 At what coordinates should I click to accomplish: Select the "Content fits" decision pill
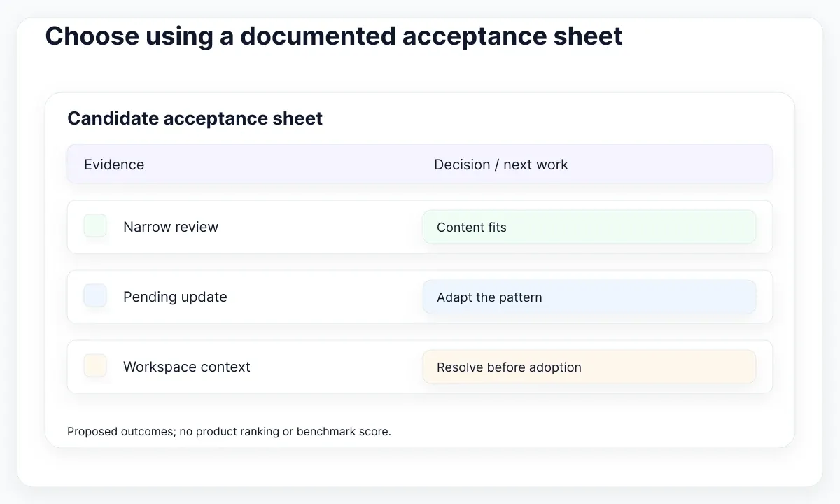(x=589, y=227)
